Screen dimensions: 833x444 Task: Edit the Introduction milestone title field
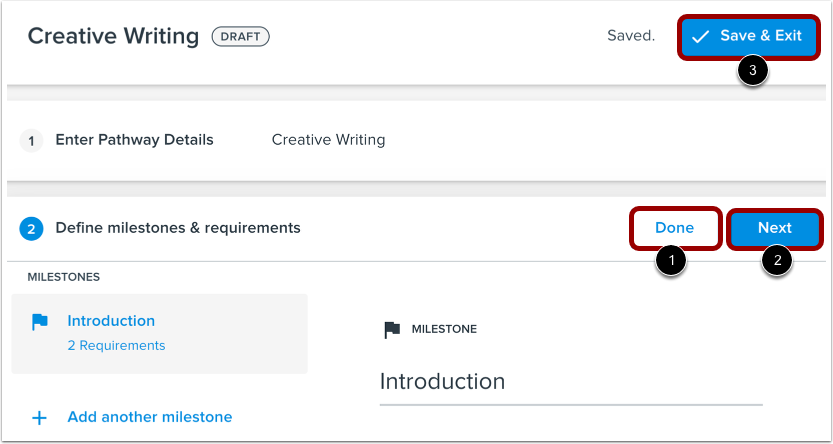pos(570,382)
